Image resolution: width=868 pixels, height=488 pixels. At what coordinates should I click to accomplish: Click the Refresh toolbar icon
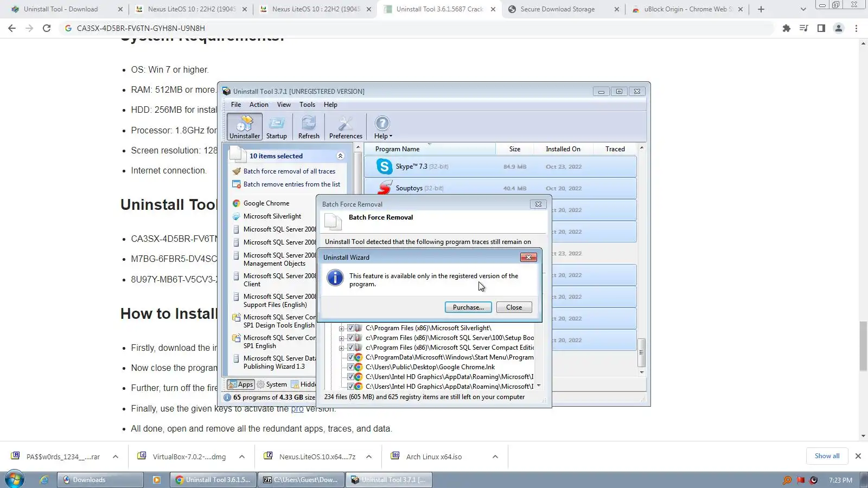pos(309,127)
